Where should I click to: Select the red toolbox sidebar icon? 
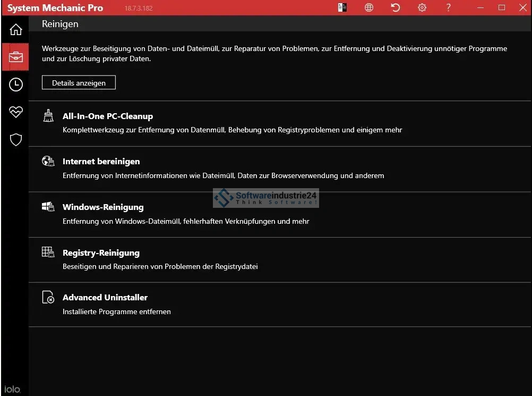(15, 57)
